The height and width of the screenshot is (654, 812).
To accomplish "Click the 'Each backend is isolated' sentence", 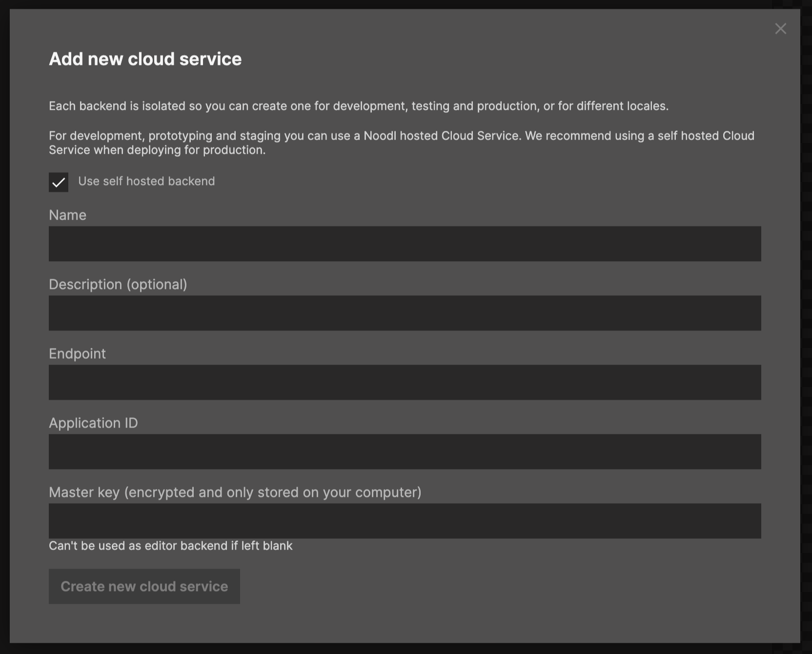I will tap(358, 106).
